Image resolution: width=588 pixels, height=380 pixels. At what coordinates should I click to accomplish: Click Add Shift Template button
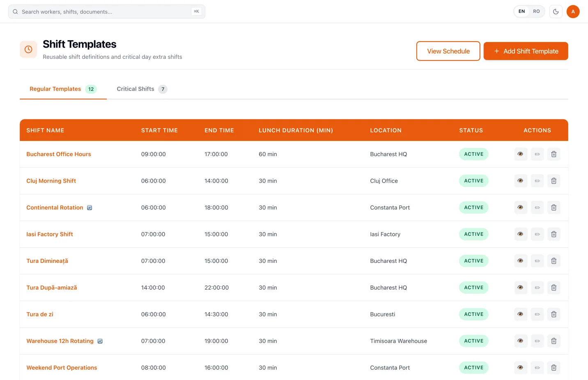tap(526, 51)
